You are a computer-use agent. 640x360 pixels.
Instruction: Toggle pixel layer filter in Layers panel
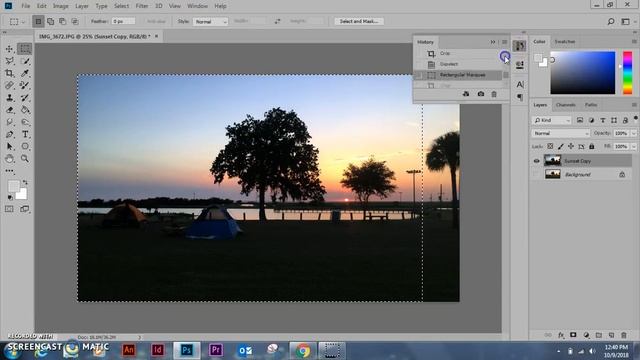tap(580, 120)
